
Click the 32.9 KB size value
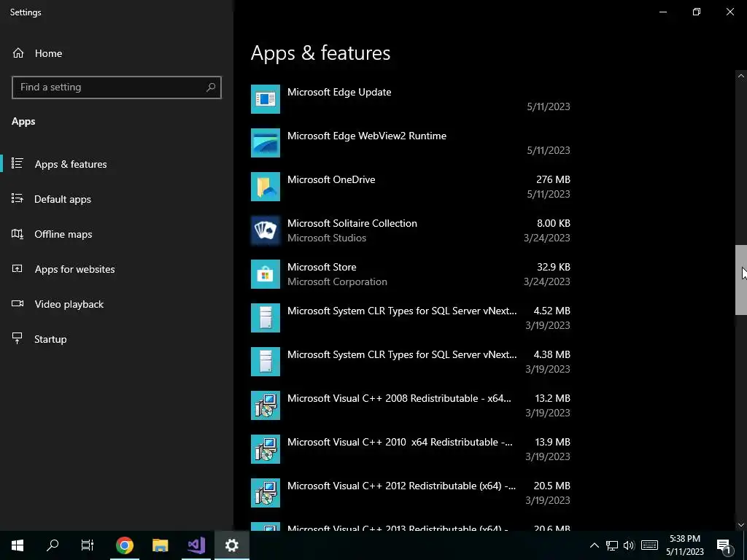click(x=553, y=267)
